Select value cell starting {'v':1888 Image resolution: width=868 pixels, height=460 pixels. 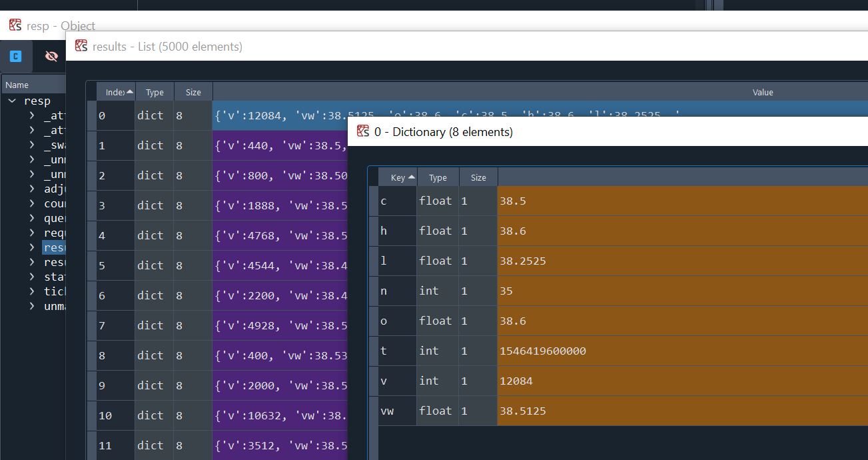tap(280, 205)
